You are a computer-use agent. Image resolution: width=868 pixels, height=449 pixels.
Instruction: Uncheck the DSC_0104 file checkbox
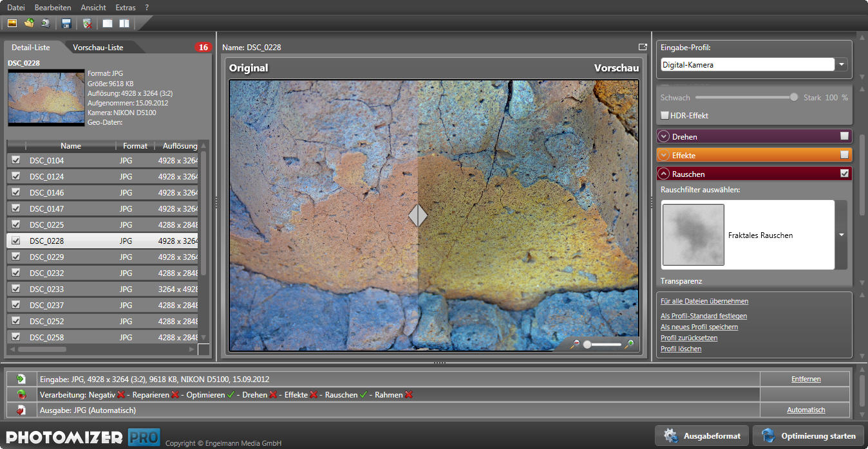pos(16,160)
